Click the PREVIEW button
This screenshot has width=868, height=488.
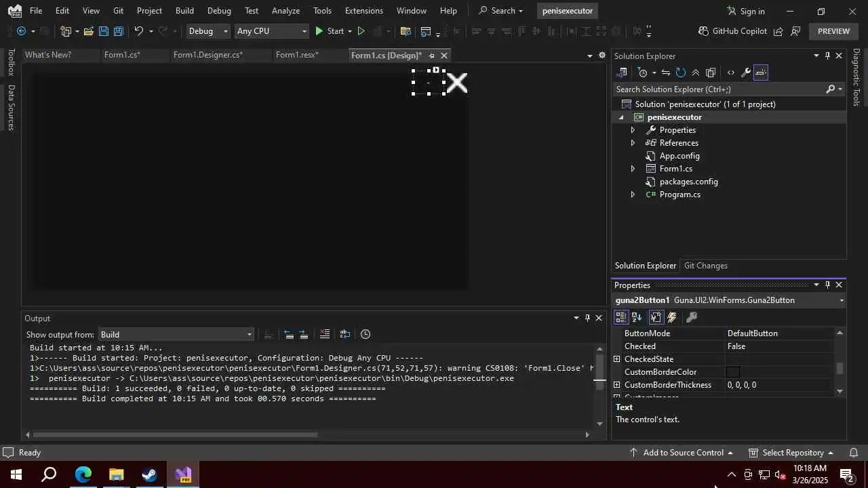[833, 31]
